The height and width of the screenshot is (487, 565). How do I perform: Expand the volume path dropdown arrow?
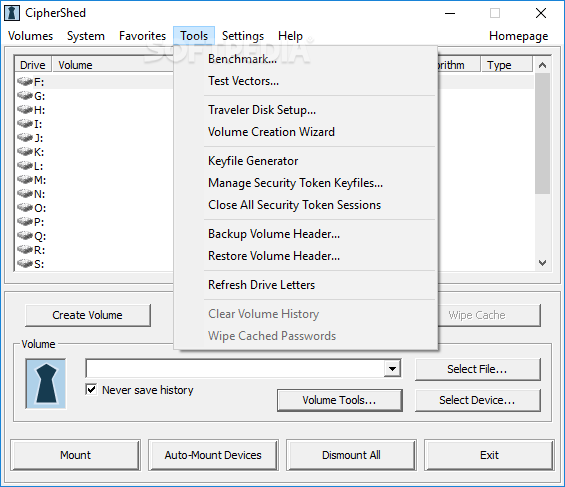coord(392,368)
